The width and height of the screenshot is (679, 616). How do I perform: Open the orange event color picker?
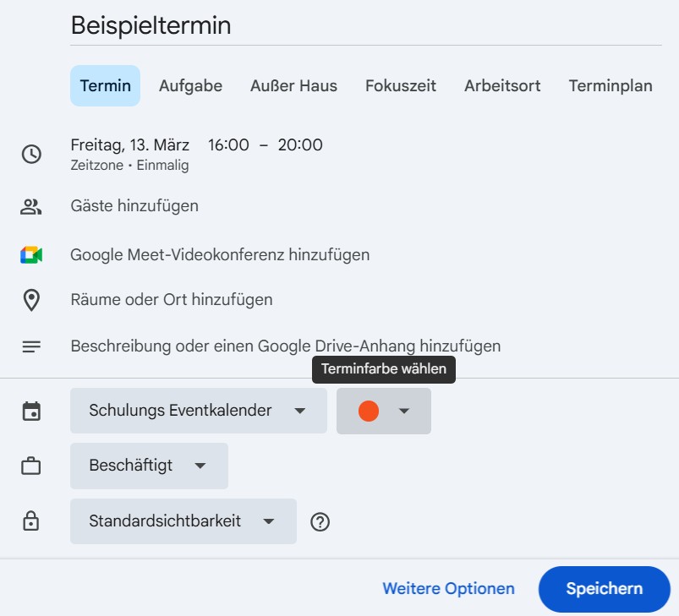[x=383, y=410]
